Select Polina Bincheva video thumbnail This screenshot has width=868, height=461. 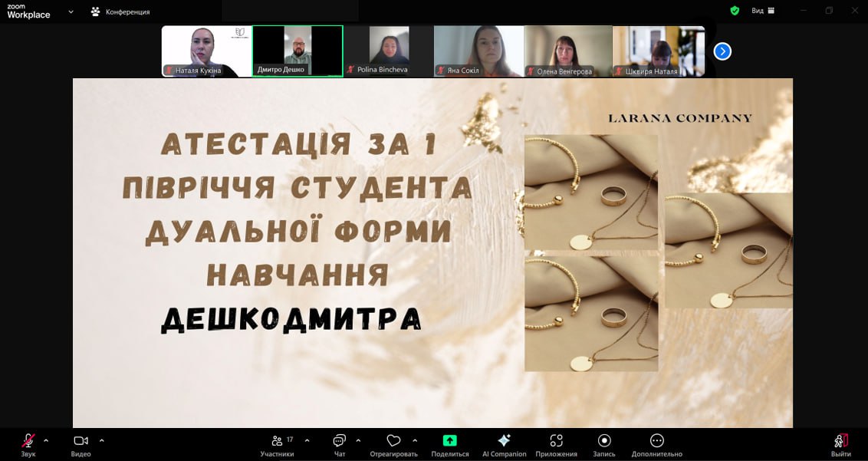[389, 51]
